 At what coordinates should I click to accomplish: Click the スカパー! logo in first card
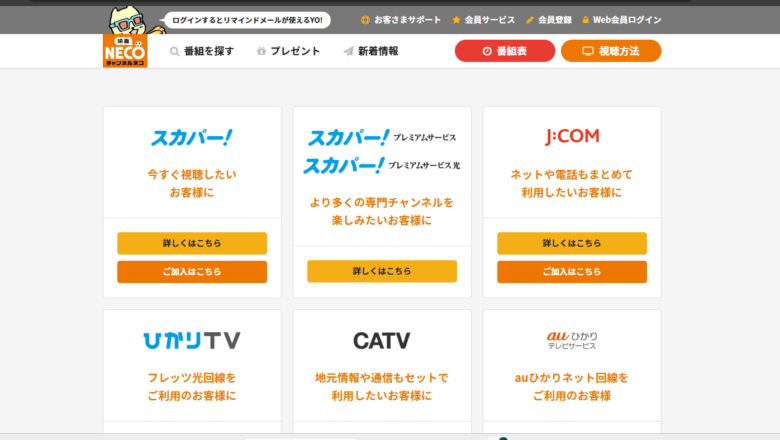(x=191, y=137)
